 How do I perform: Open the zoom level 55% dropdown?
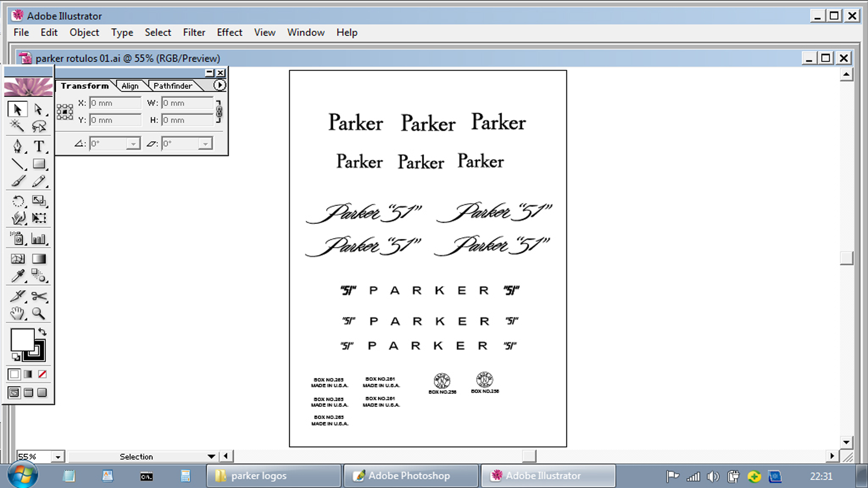[x=58, y=457]
